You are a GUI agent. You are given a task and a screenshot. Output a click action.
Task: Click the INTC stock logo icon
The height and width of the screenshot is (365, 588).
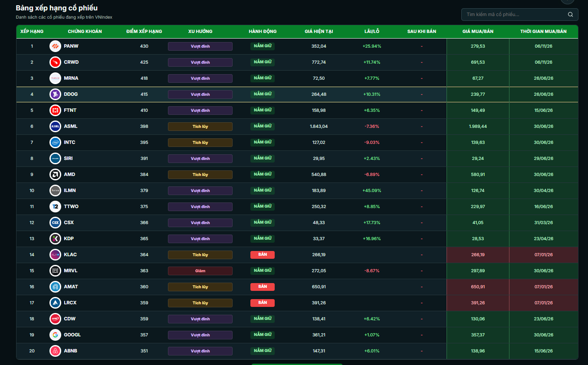(x=55, y=142)
